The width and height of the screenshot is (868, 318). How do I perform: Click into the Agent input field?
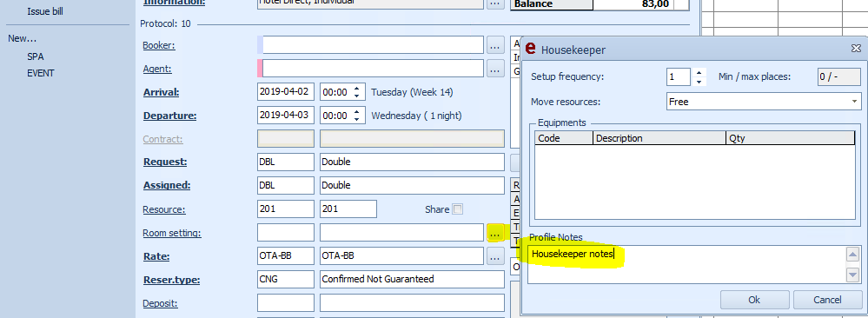pos(373,68)
